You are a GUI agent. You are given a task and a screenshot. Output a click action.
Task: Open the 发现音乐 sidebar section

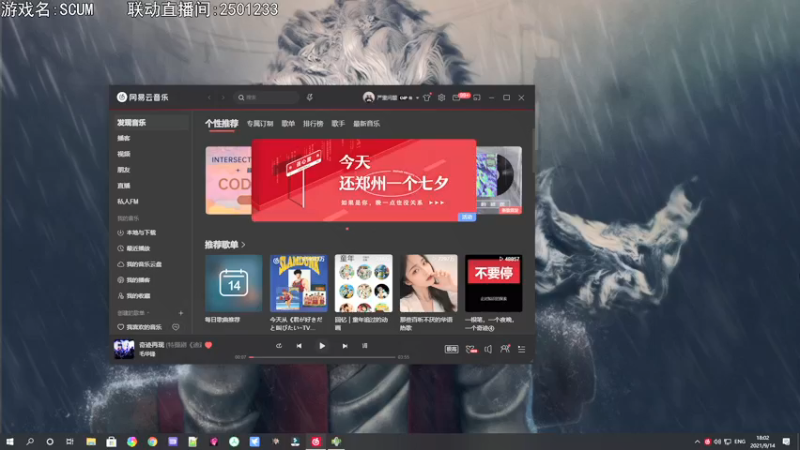pyautogui.click(x=151, y=122)
